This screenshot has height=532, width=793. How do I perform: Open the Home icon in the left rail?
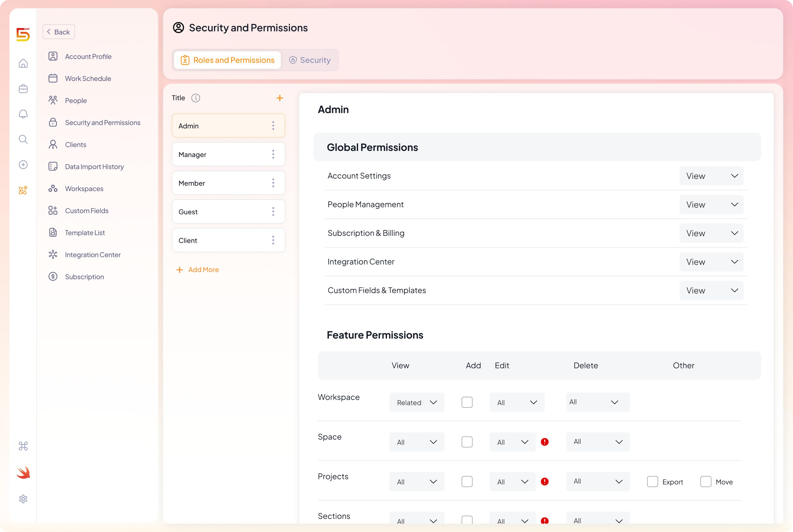coord(23,63)
